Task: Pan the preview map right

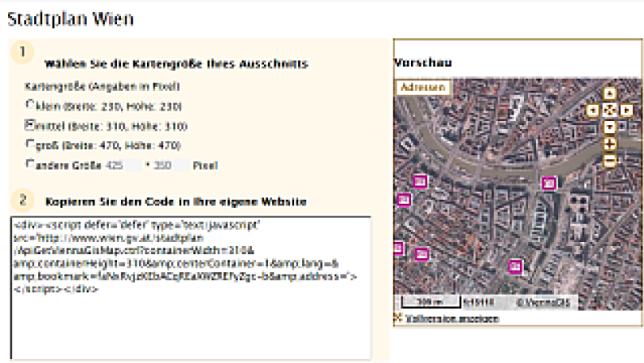Action: 627,110
